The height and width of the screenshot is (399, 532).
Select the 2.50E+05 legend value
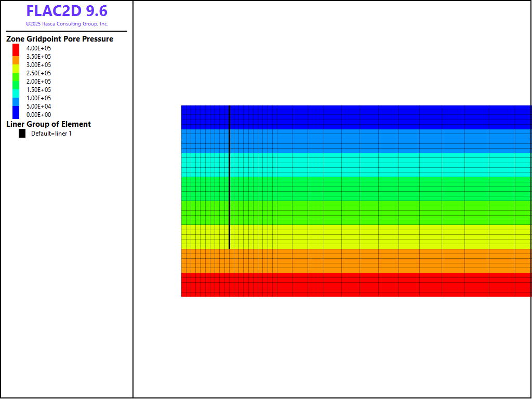click(39, 73)
